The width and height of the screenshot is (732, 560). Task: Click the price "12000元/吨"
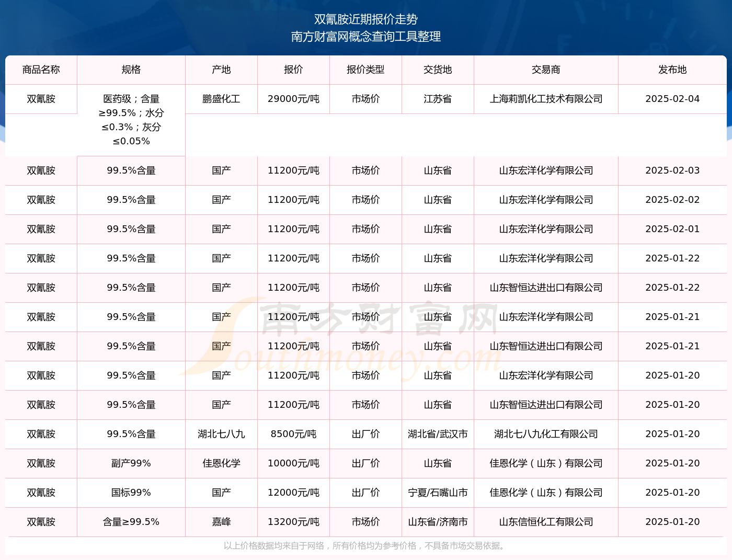(x=293, y=493)
